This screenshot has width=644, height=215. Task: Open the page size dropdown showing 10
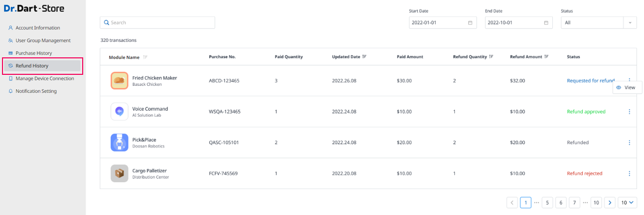[628, 203]
